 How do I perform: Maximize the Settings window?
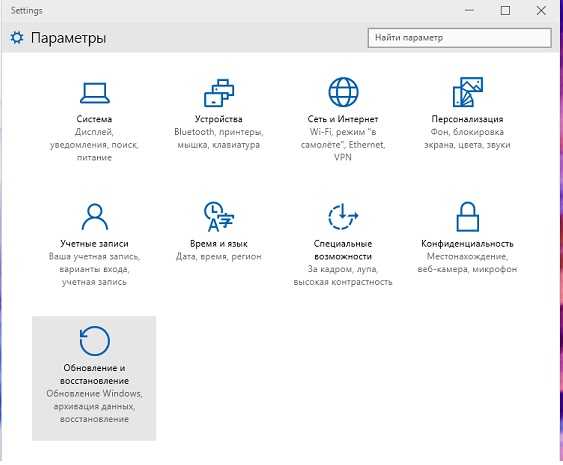click(x=505, y=10)
